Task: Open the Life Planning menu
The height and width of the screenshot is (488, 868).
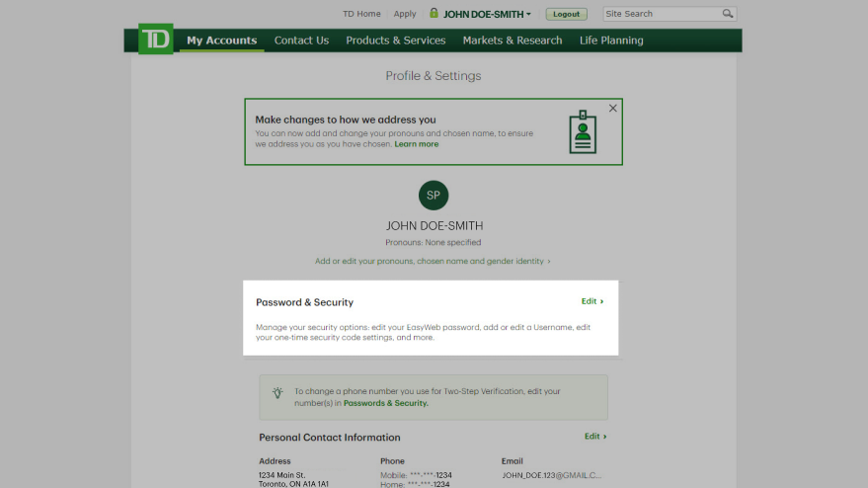Action: 611,41
